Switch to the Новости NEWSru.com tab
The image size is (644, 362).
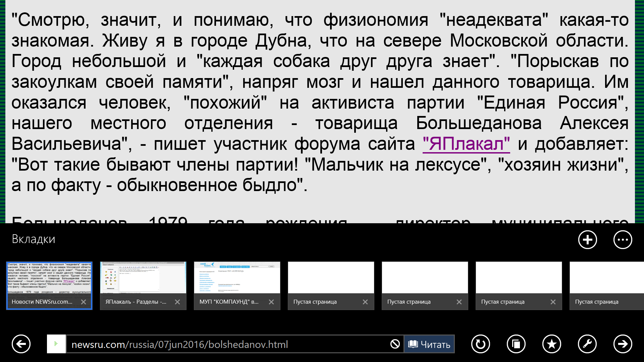coord(49,286)
